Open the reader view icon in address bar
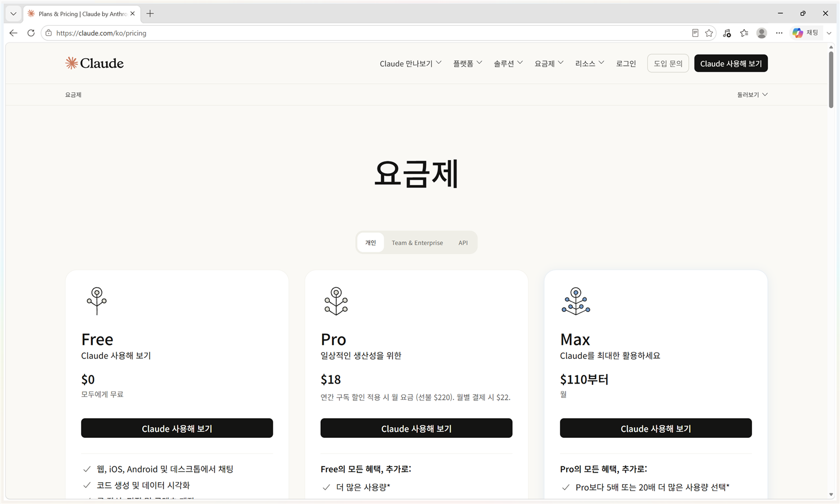 695,33
